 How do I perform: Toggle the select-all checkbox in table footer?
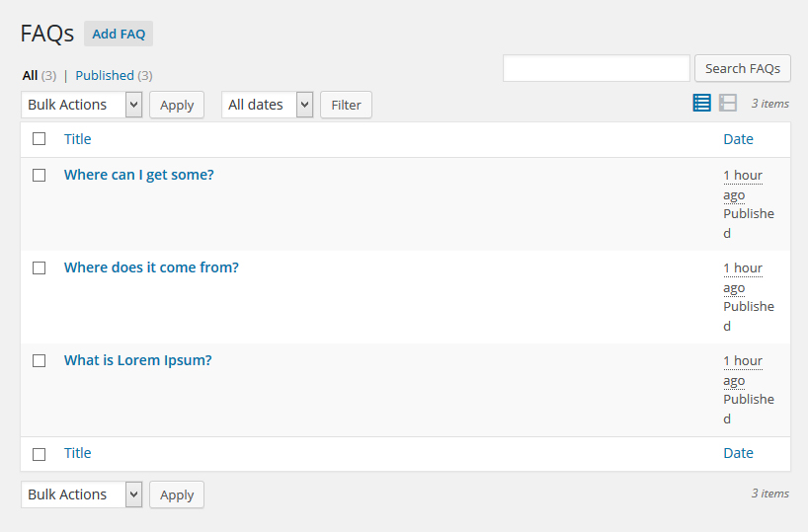click(x=40, y=454)
